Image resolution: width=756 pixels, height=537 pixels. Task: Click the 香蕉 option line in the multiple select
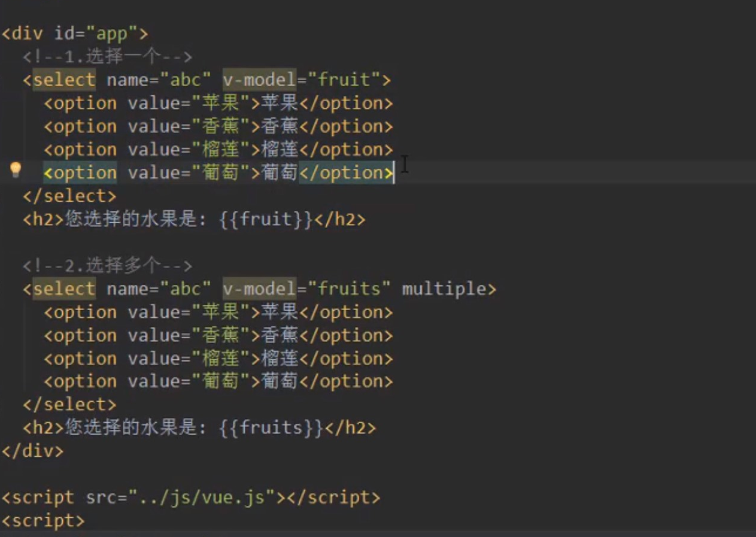point(218,336)
